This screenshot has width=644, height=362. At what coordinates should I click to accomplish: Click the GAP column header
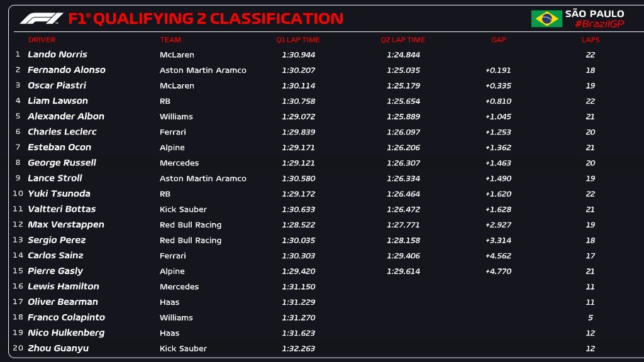pyautogui.click(x=499, y=40)
